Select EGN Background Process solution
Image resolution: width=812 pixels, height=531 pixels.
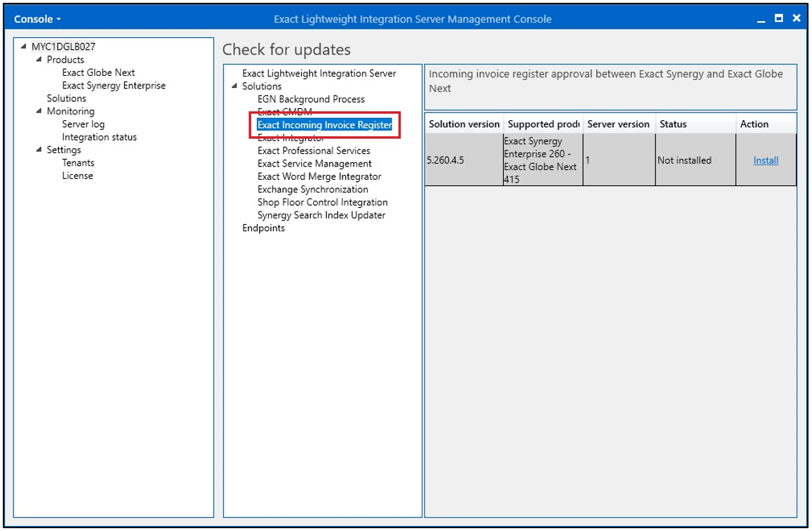311,99
